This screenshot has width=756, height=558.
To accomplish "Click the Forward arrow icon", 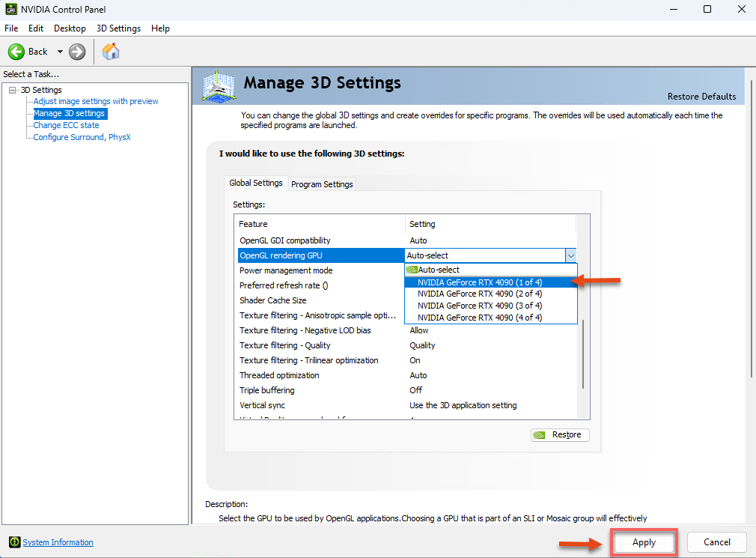I will click(77, 52).
